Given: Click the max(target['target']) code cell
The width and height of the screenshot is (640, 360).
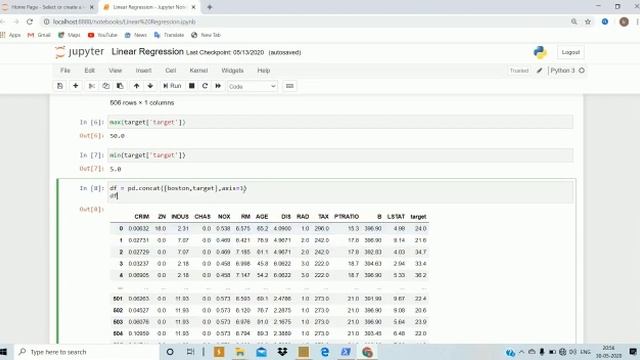Looking at the screenshot, I should (x=340, y=122).
